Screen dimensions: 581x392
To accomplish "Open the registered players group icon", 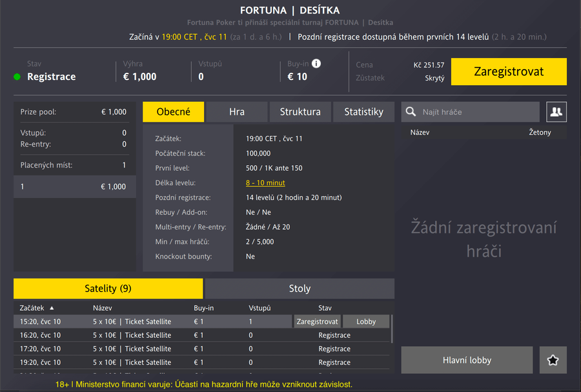I will (x=556, y=112).
